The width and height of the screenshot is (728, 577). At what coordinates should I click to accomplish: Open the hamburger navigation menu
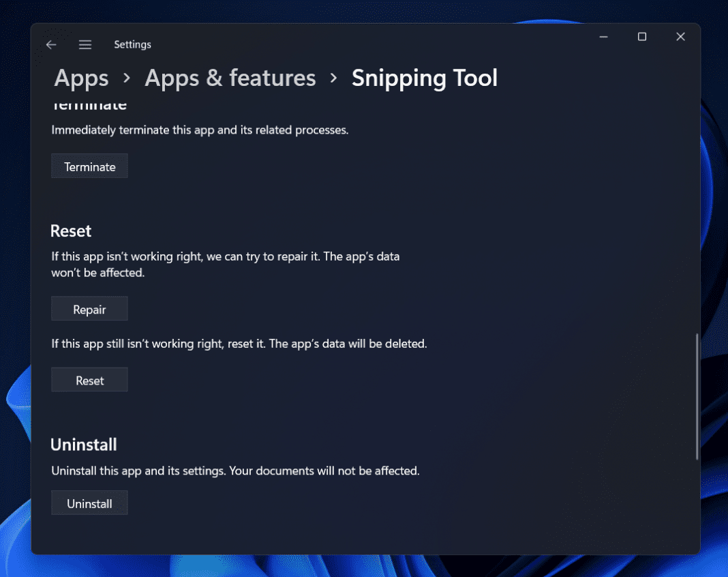(85, 44)
